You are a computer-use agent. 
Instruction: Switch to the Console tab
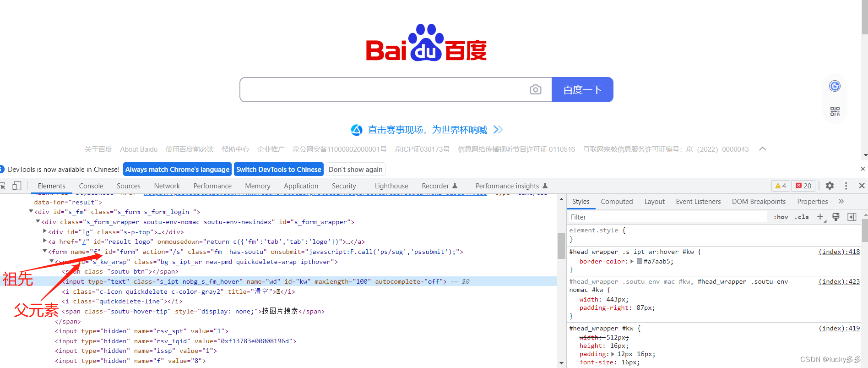click(91, 186)
